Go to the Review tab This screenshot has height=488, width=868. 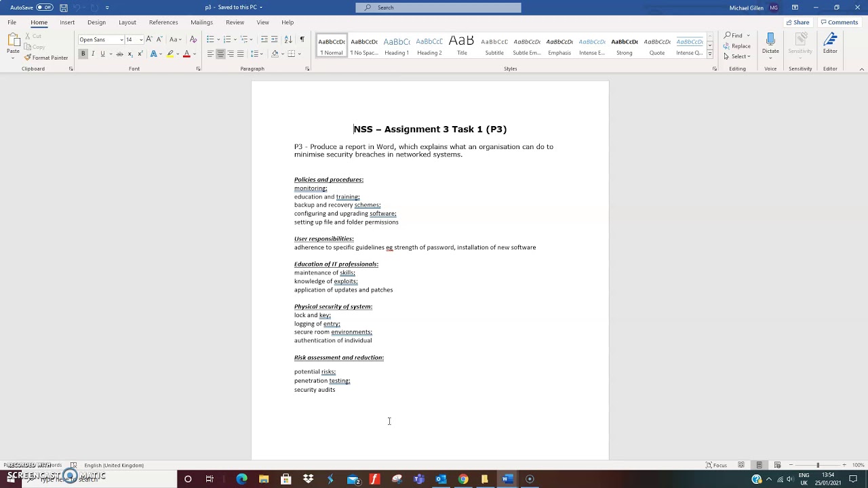235,22
